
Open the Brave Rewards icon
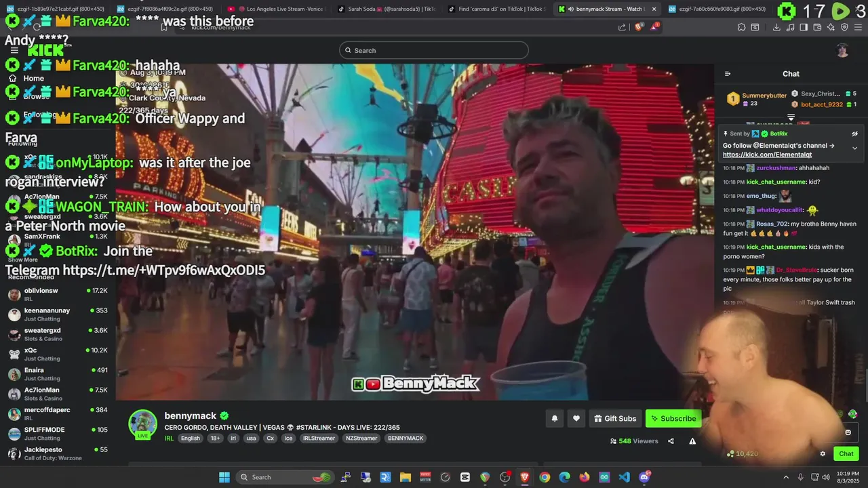(x=654, y=27)
